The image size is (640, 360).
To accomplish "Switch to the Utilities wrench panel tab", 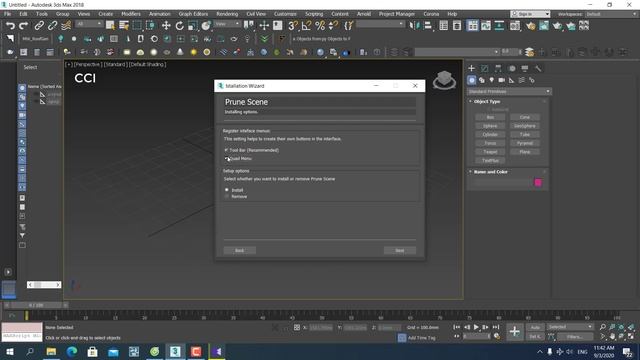I will pos(538,68).
